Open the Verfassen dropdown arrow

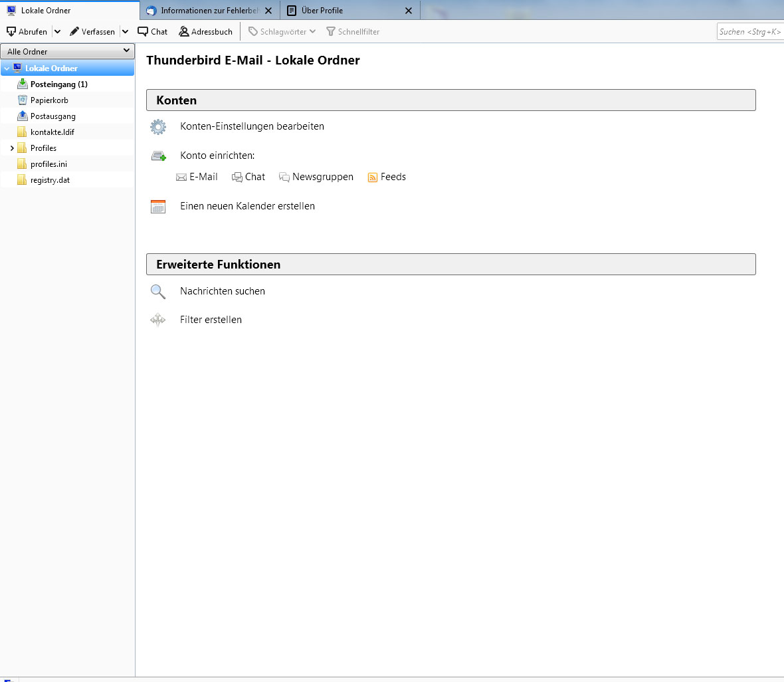125,32
